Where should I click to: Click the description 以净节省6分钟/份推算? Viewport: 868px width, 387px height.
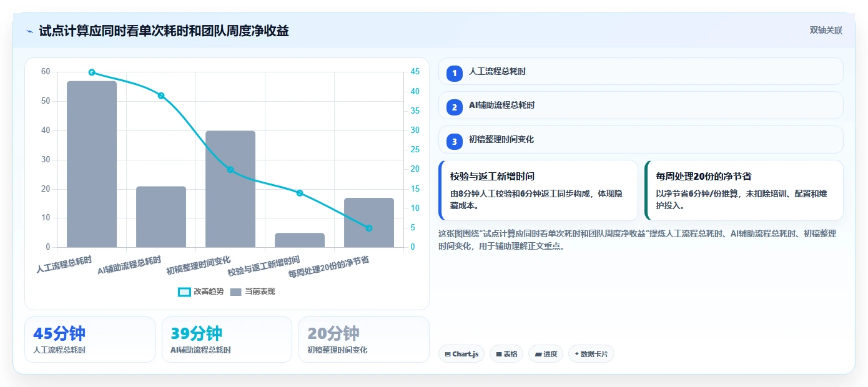(741, 199)
